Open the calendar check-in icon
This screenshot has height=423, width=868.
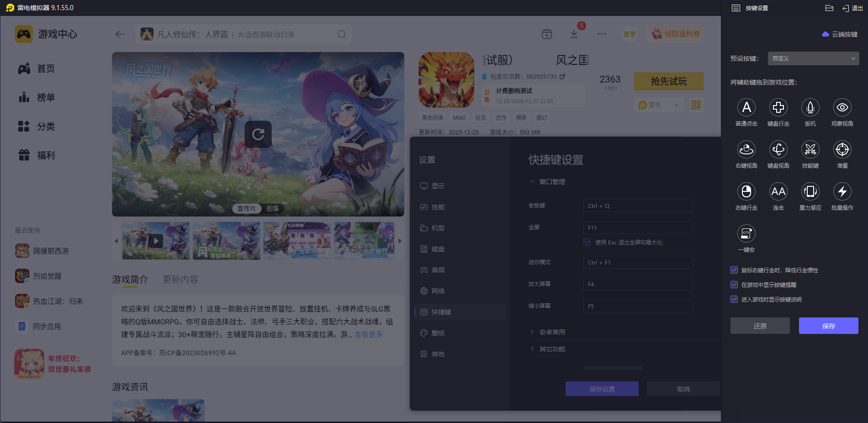pos(547,34)
